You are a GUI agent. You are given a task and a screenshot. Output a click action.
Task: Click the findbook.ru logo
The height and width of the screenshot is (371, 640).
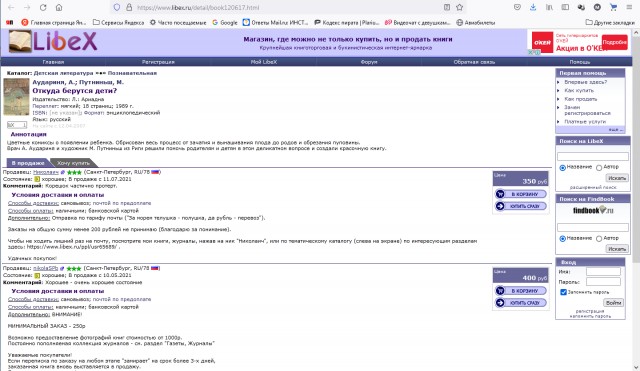(593, 211)
